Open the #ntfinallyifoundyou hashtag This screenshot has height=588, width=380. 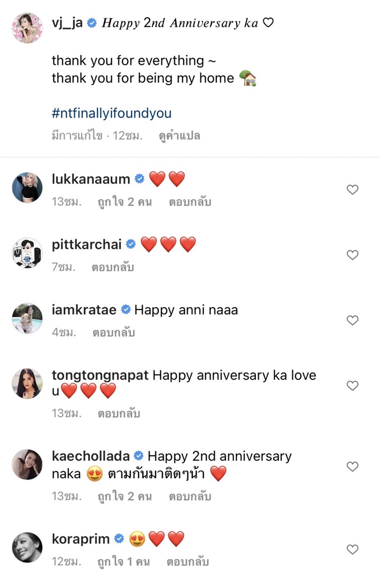(x=112, y=113)
